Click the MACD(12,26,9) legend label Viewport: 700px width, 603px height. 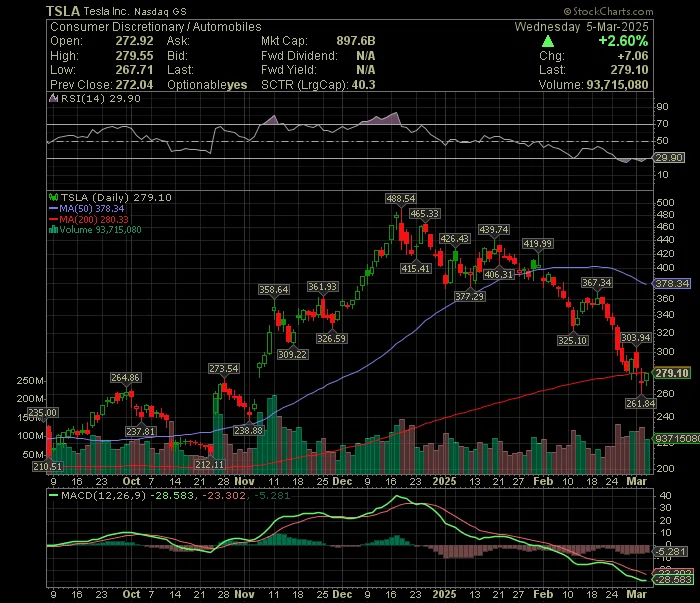pos(104,495)
